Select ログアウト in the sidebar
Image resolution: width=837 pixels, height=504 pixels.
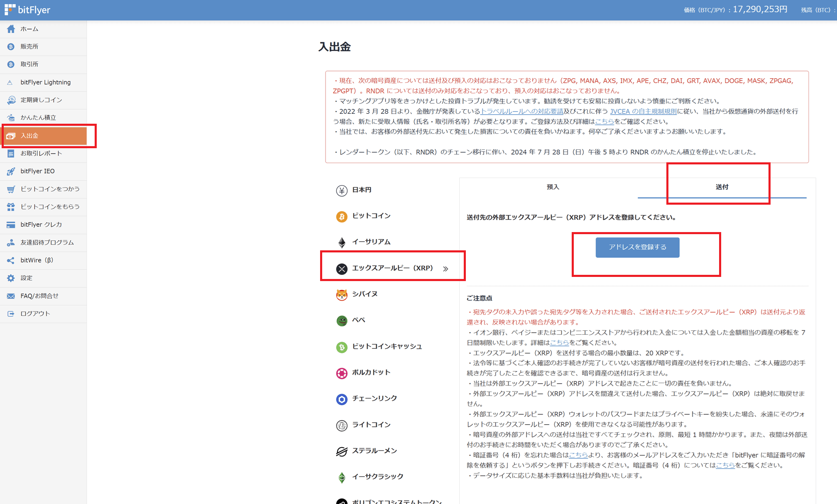pos(43,314)
